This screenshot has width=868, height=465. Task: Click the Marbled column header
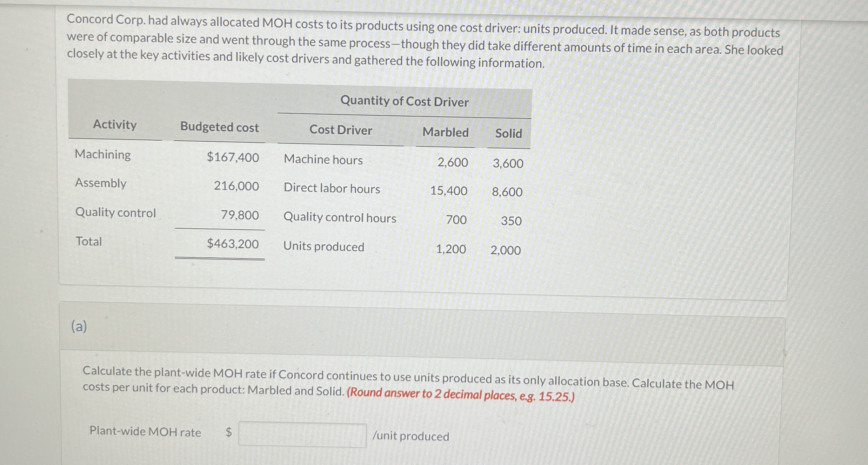[x=446, y=133]
